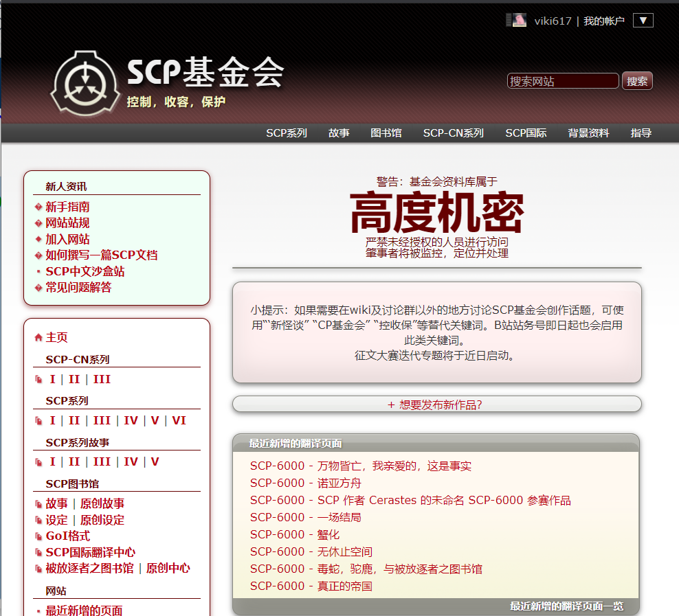Open 指导 top navigation menu
This screenshot has width=679, height=616.
point(641,133)
